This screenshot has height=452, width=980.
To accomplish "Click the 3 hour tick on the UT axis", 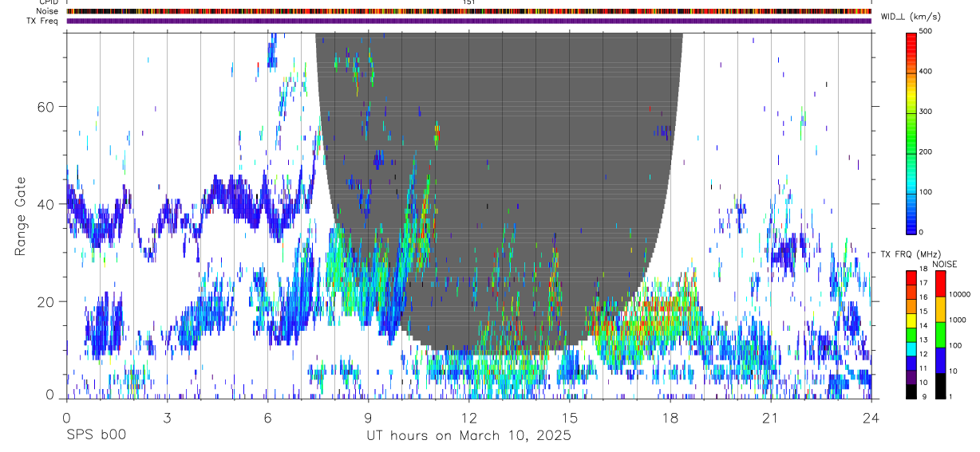I will [x=167, y=418].
